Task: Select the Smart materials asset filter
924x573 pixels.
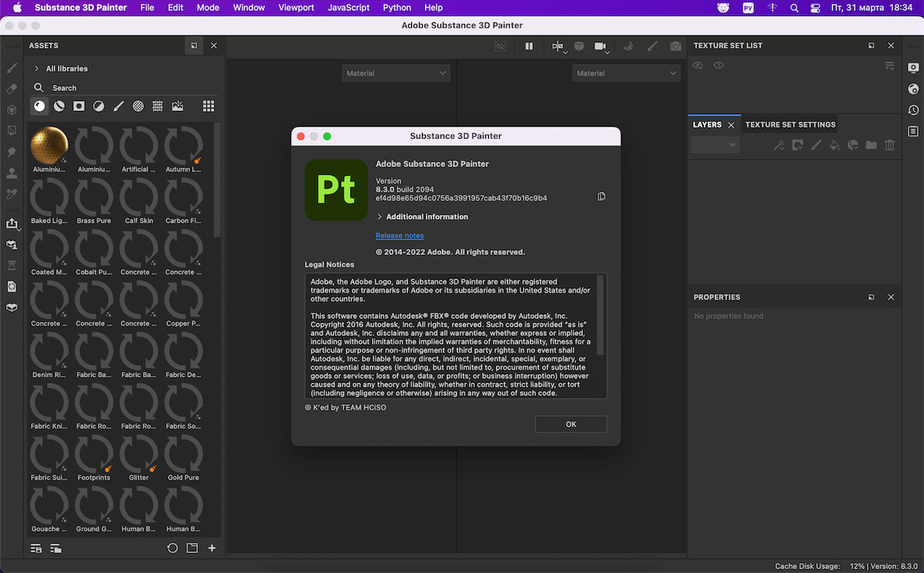Action: [59, 106]
